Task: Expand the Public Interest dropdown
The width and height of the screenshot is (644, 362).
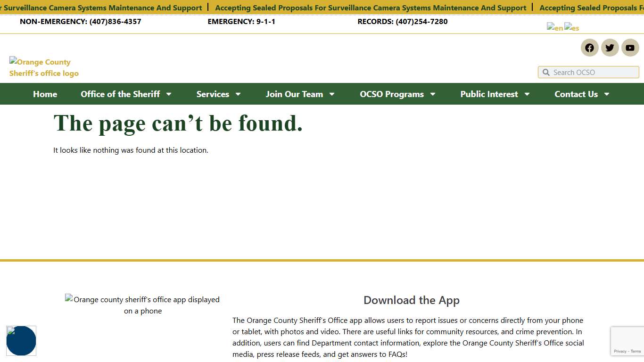Action: (494, 94)
